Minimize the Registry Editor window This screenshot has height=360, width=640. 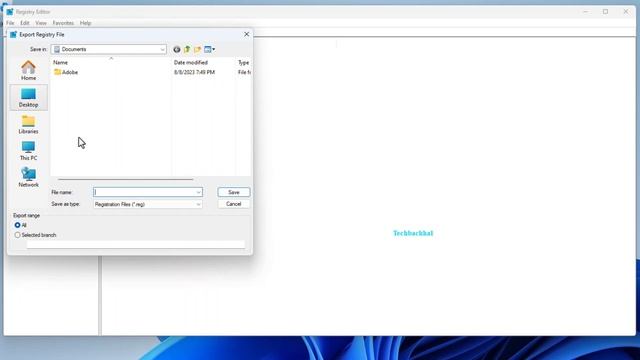[x=586, y=12]
